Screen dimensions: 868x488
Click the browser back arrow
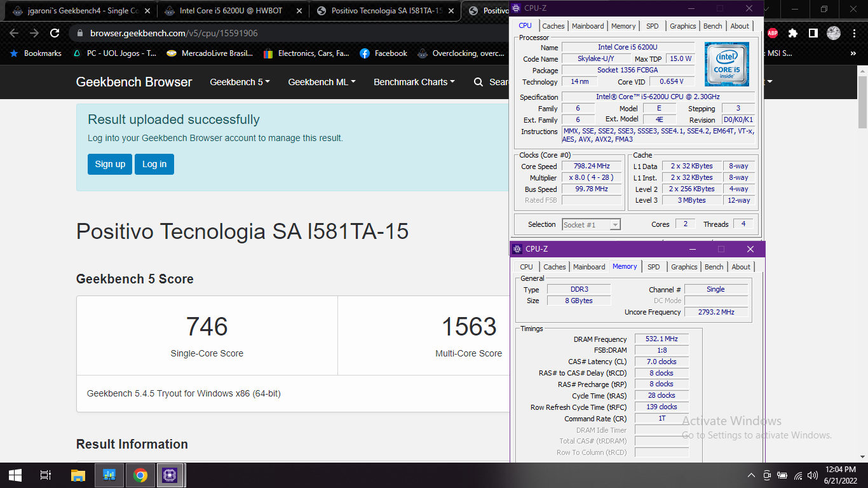click(14, 33)
